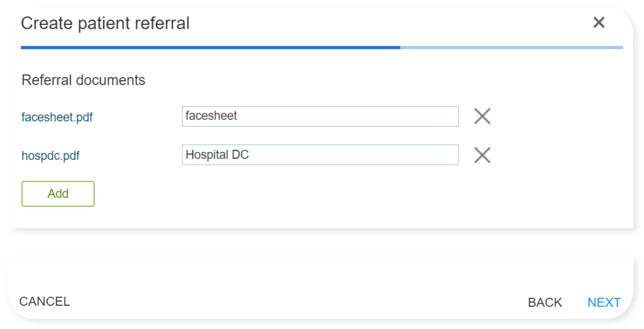The image size is (644, 329).
Task: Click the facesheet description text field
Action: [x=320, y=117]
